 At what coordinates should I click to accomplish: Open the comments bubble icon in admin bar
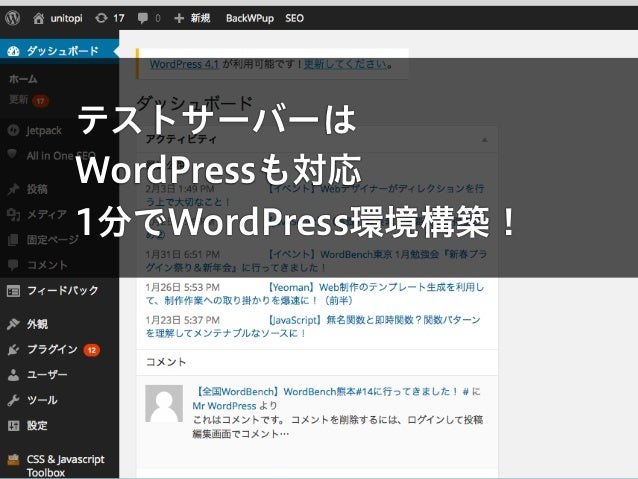click(x=143, y=18)
